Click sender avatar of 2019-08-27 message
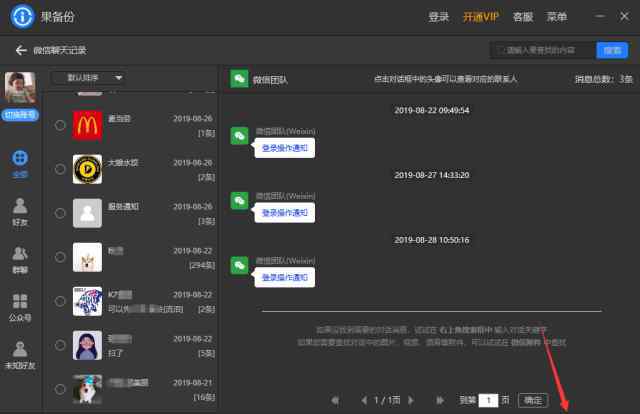 pos(240,200)
